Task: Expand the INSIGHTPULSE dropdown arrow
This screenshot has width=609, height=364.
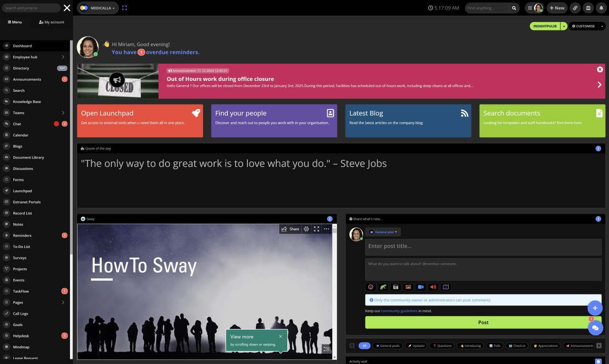Action: (x=564, y=26)
